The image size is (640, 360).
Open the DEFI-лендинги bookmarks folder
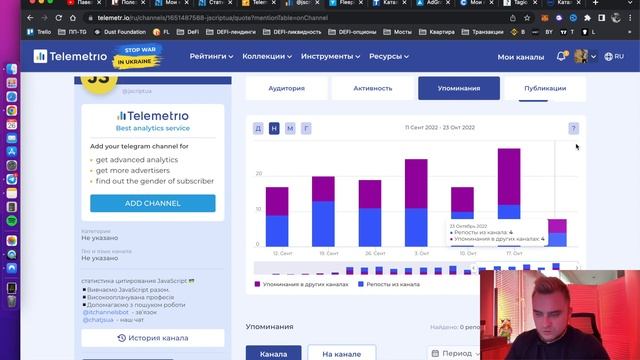[231, 32]
